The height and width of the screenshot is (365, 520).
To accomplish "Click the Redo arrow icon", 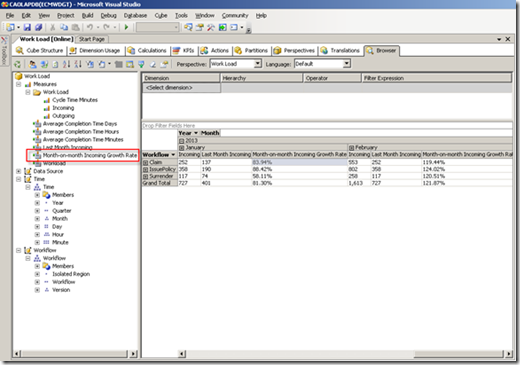I will pyautogui.click(x=106, y=27).
